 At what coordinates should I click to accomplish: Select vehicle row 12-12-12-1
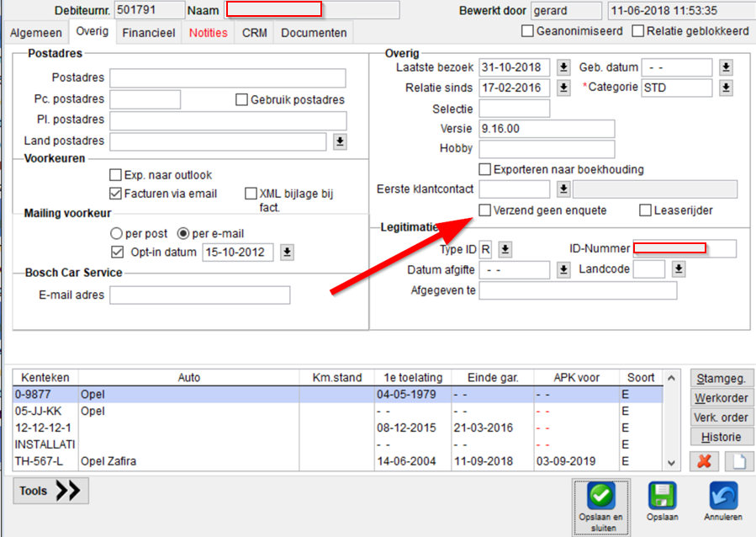[337, 428]
